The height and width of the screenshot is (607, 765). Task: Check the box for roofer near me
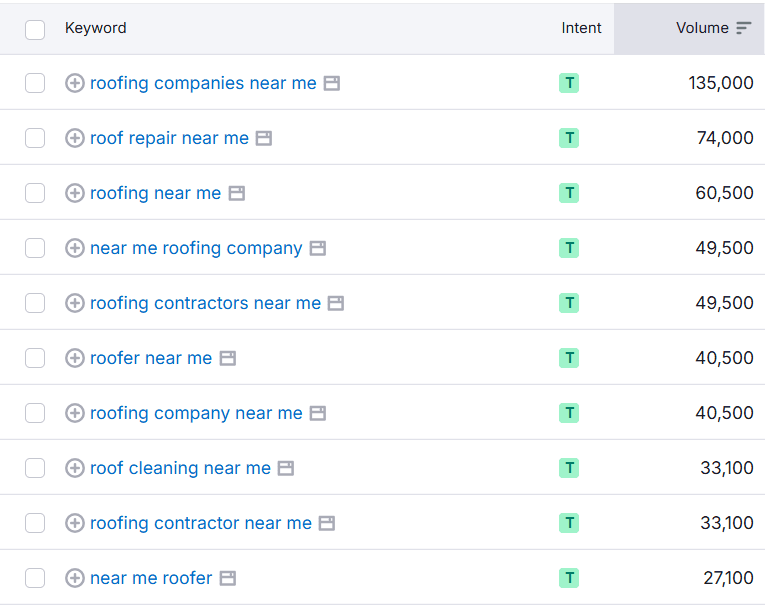pos(35,358)
